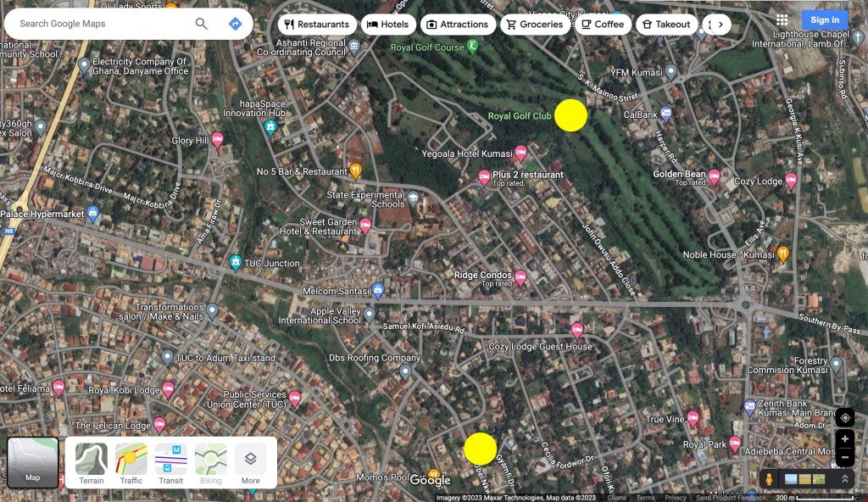Open directions with the blue arrow icon
868x502 pixels.
point(236,24)
